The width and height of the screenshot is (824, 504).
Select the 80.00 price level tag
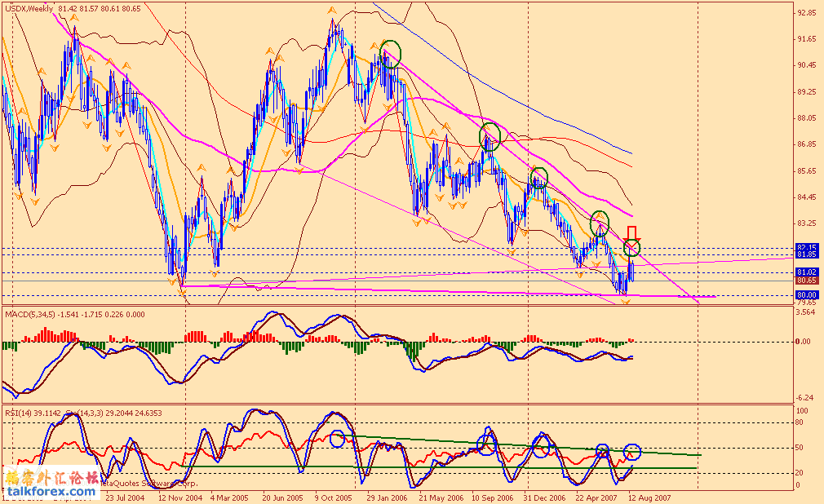click(x=806, y=294)
